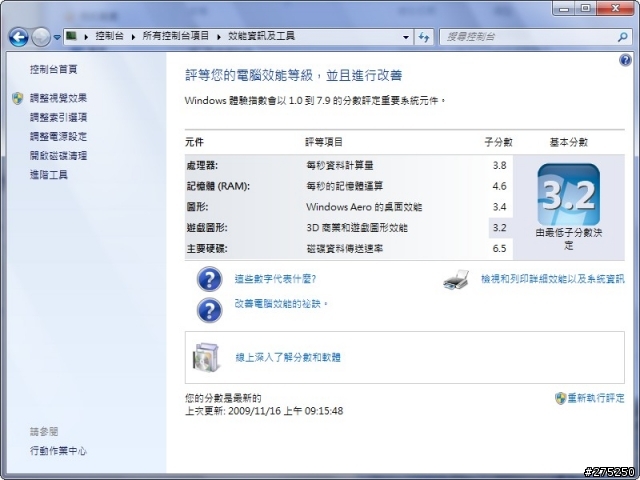Open the address bar history dropdown

[406, 37]
